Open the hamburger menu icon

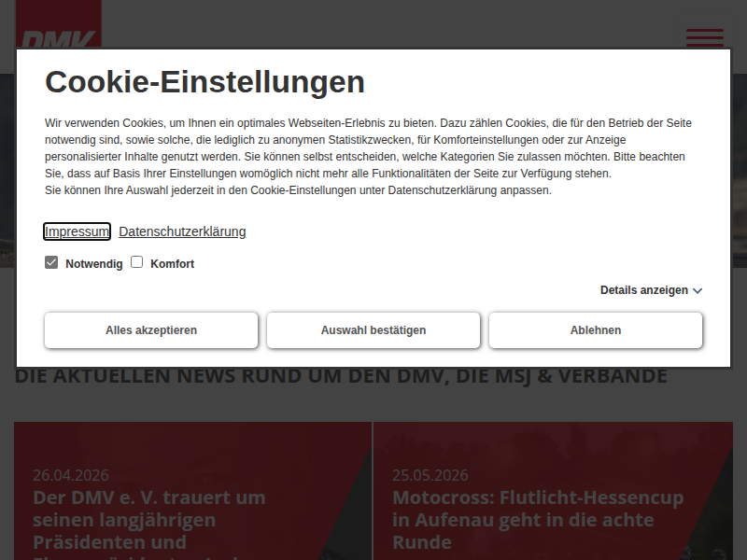tap(705, 38)
